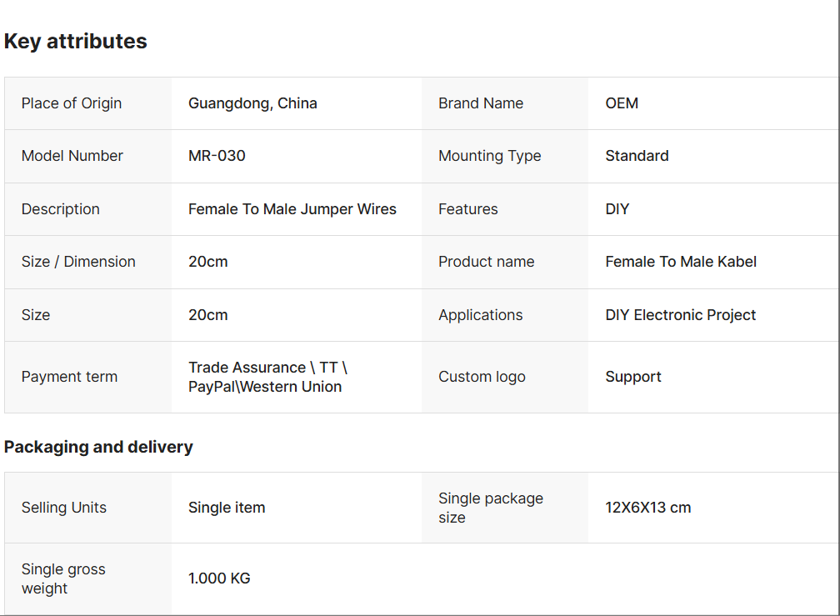Click the Single gross weight label

[63, 578]
